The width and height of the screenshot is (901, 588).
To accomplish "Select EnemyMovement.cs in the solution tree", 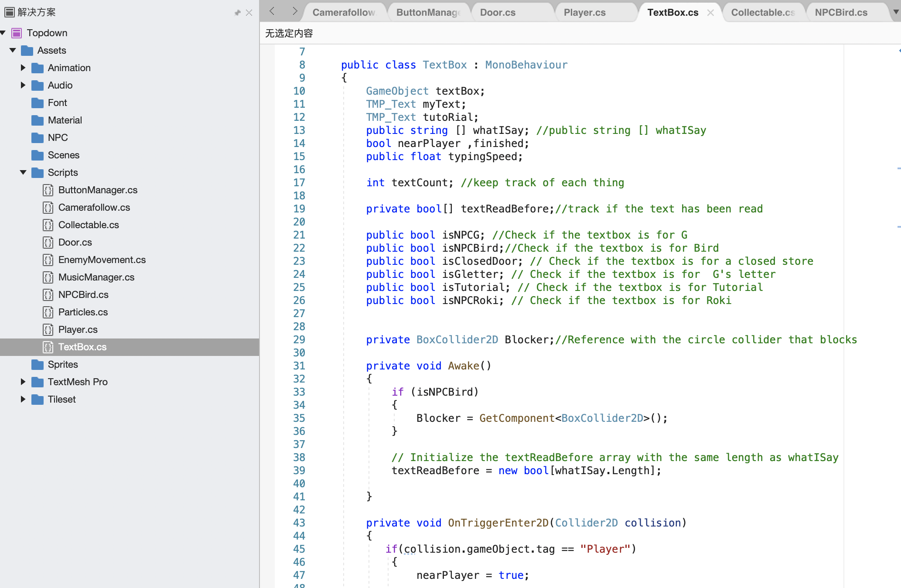I will pyautogui.click(x=102, y=260).
